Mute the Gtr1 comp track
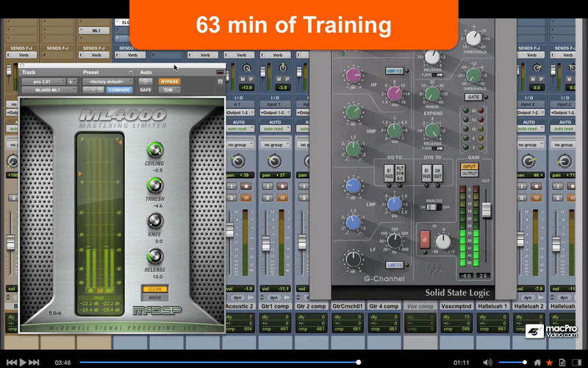Viewport: 588px width, 368px height. [282, 197]
